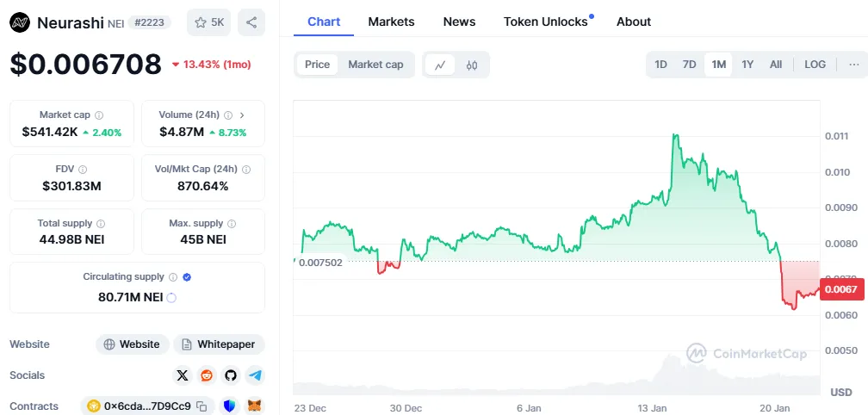Viewport: 868px width, 415px height.
Task: Copy the contract address icon
Action: click(201, 406)
